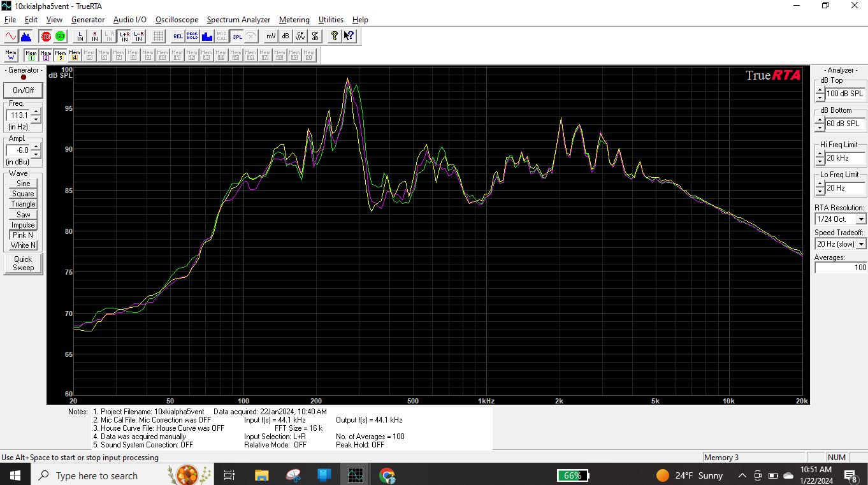868x485 pixels.
Task: Open the Oscilloscope menu
Action: click(177, 20)
